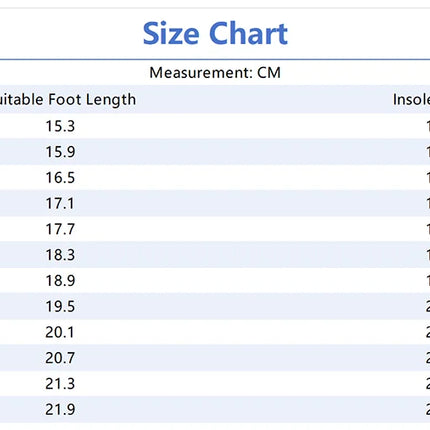Select the 18.3 foot length cell

(x=60, y=255)
